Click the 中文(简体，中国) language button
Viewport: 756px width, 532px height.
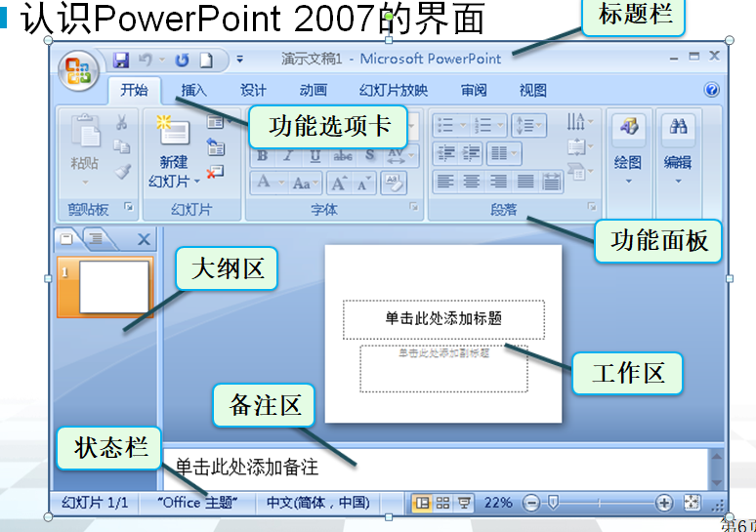coord(318,503)
